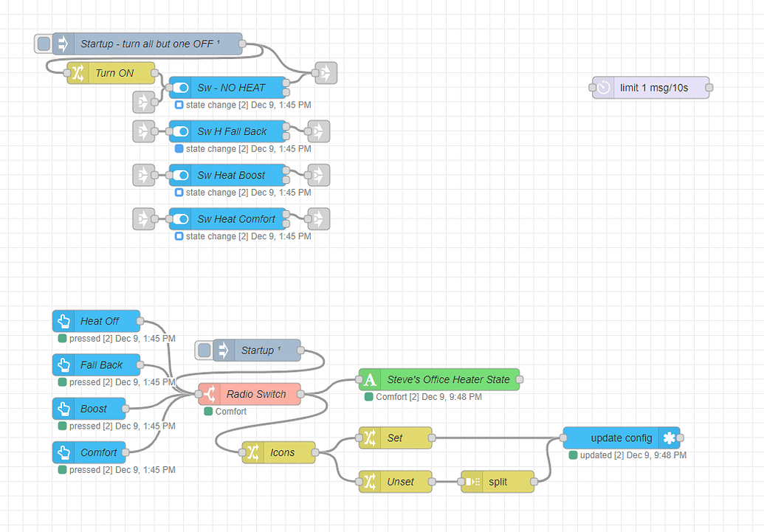Click the change icon on the 'Icons' node
The width and height of the screenshot is (764, 532).
tap(253, 452)
